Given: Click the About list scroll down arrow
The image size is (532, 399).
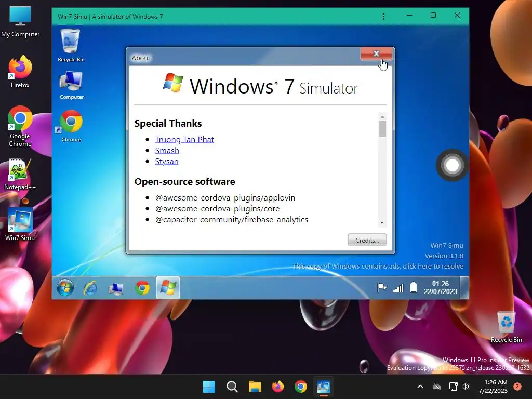Looking at the screenshot, I should [x=382, y=222].
